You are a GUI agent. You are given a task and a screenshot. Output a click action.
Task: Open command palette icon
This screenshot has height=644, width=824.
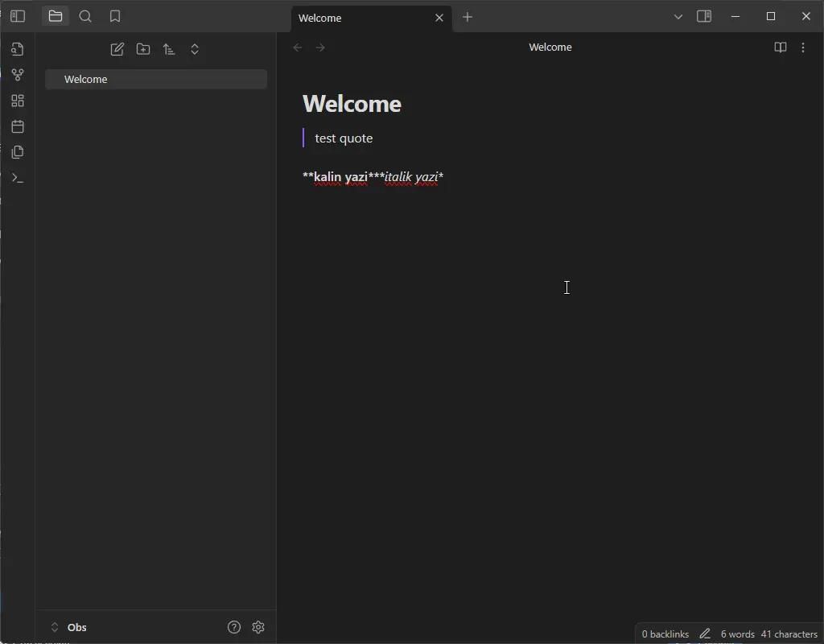(18, 178)
